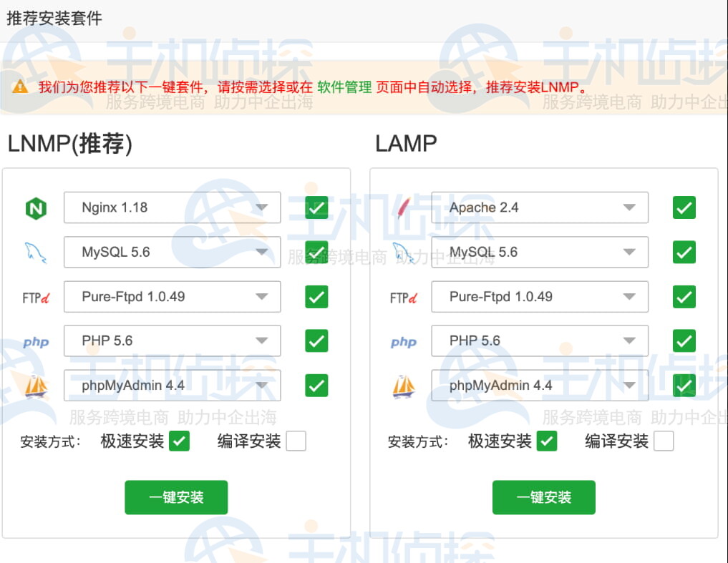Image resolution: width=728 pixels, height=563 pixels.
Task: Open LAMP phpMyAdmin 4.4 dropdown
Action: tap(540, 386)
